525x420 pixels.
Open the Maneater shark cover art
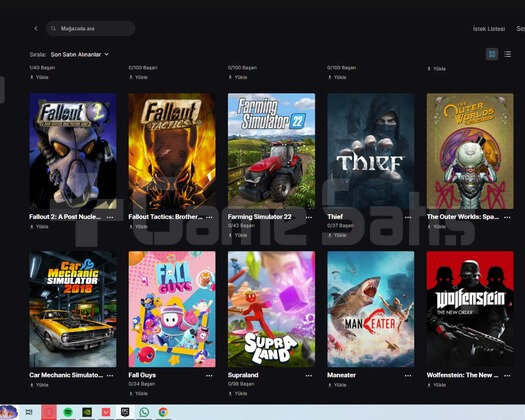coord(371,309)
